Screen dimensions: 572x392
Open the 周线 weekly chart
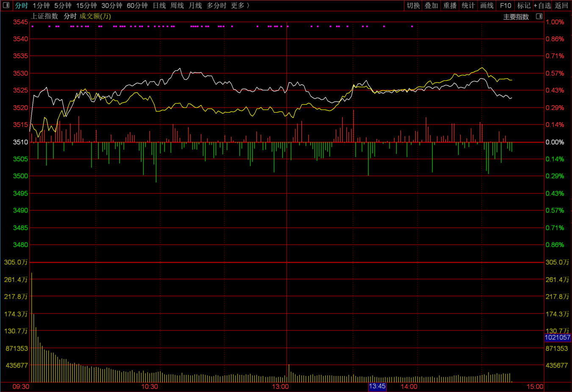click(177, 6)
